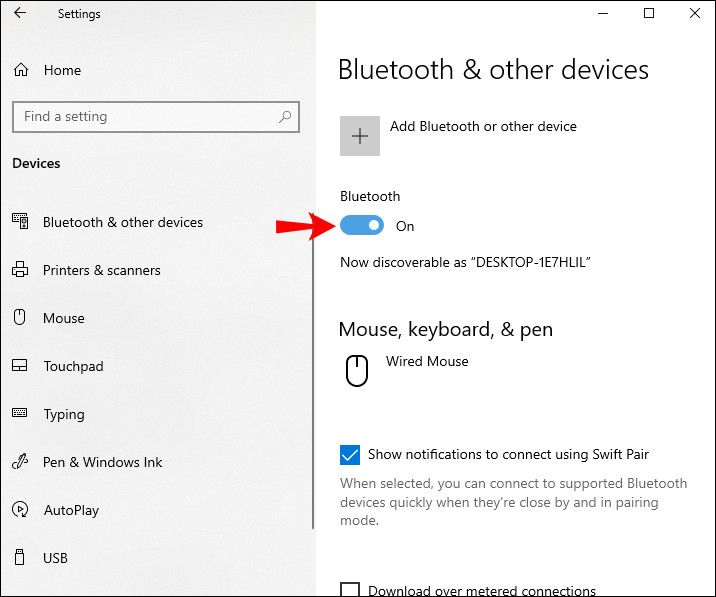Click the Wired Mouse device icon
This screenshot has width=716, height=597.
356,372
